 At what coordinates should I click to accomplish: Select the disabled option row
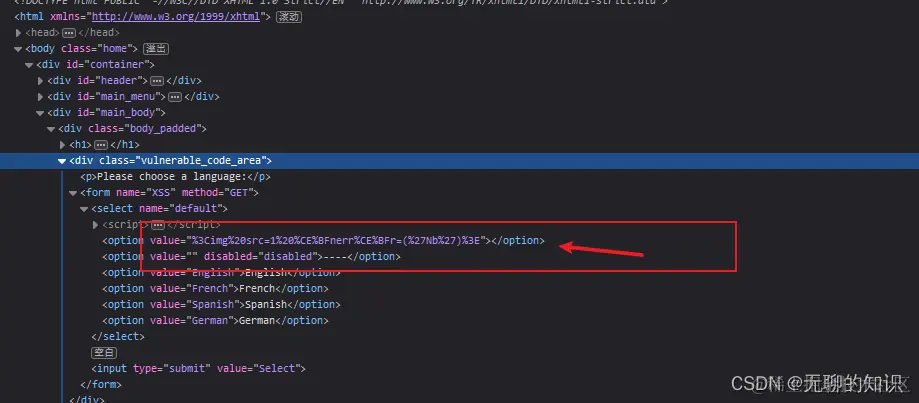(x=251, y=256)
